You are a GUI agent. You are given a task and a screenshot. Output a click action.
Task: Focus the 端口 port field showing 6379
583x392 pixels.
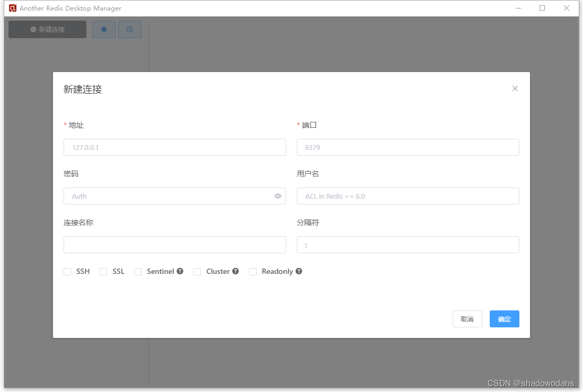(408, 147)
